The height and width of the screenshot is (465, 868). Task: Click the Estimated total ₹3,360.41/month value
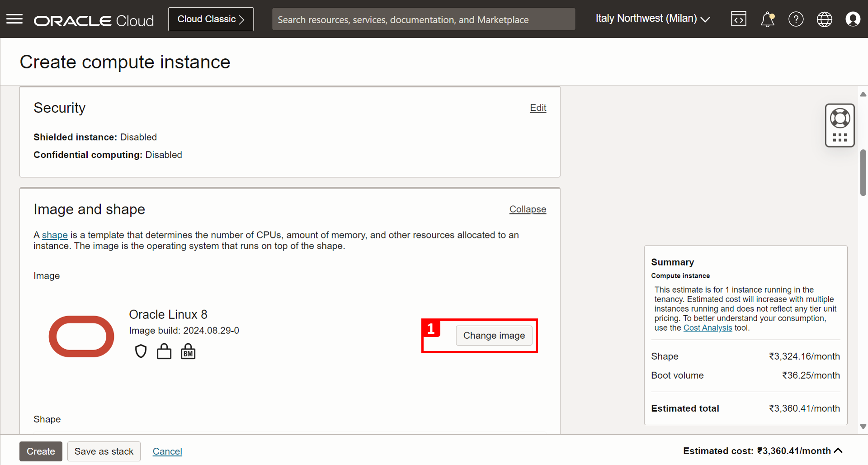point(804,408)
